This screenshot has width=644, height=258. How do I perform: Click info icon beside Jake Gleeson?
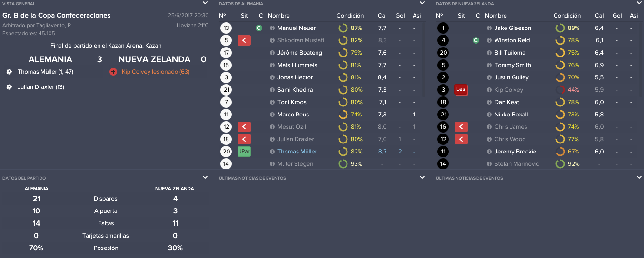[x=489, y=28]
